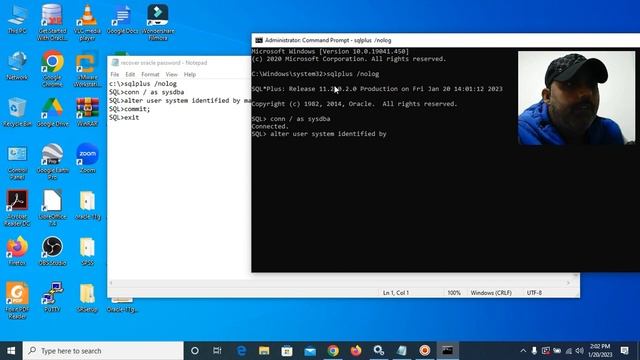Click 'c:\>sqlplus /nolog' line in Notepad
This screenshot has width=640, height=360.
click(x=143, y=84)
